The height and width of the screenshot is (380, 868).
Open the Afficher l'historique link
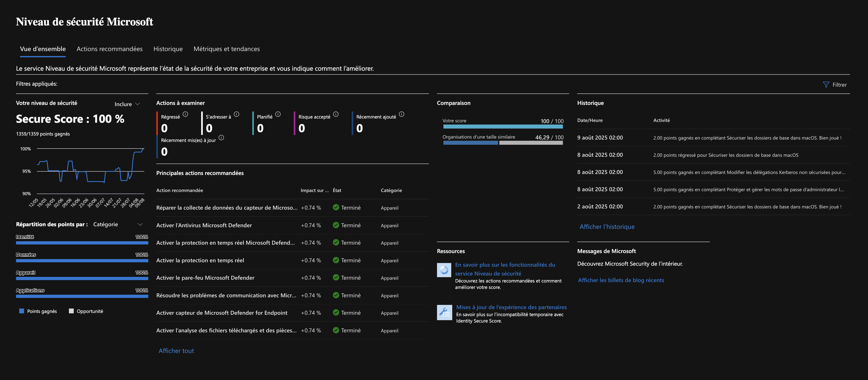[607, 226]
